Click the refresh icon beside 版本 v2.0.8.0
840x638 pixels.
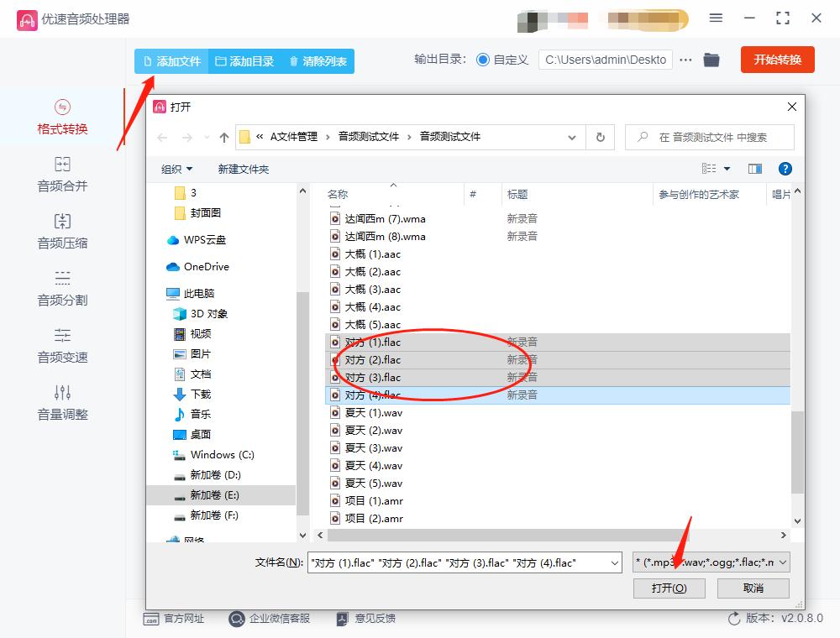point(734,617)
